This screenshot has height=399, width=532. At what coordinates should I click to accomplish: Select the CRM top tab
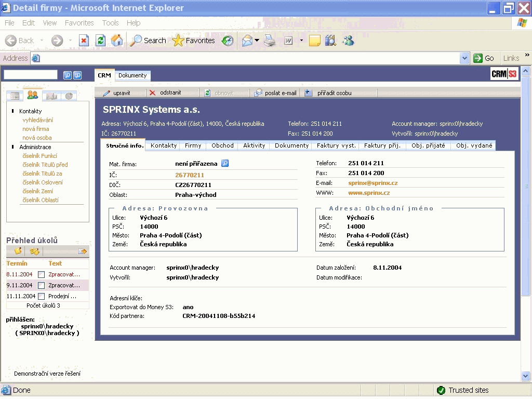tap(104, 75)
